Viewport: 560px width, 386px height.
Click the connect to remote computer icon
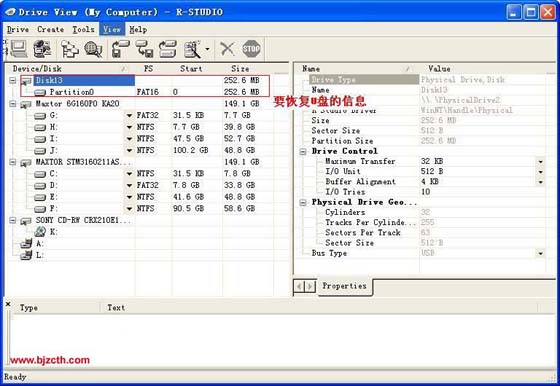(42, 49)
